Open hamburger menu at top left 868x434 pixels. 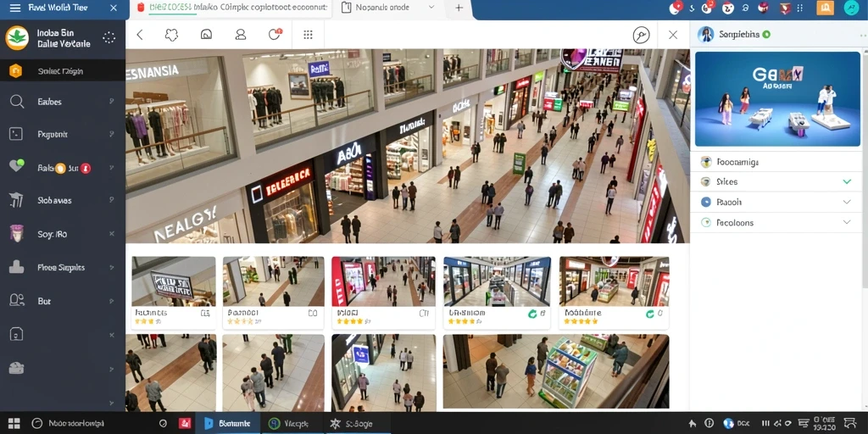coord(15,8)
